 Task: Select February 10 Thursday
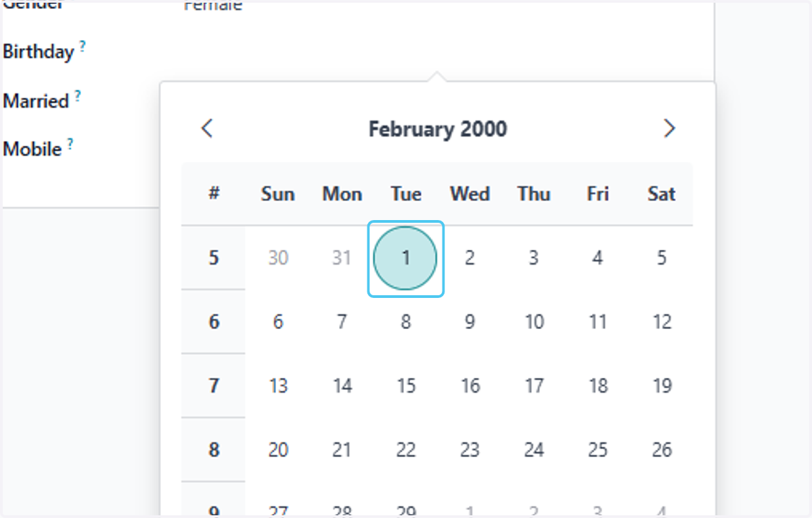coord(534,322)
